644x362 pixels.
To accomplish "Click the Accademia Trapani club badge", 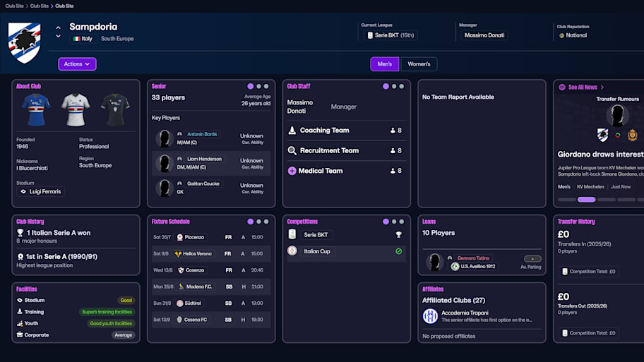I will tap(430, 316).
